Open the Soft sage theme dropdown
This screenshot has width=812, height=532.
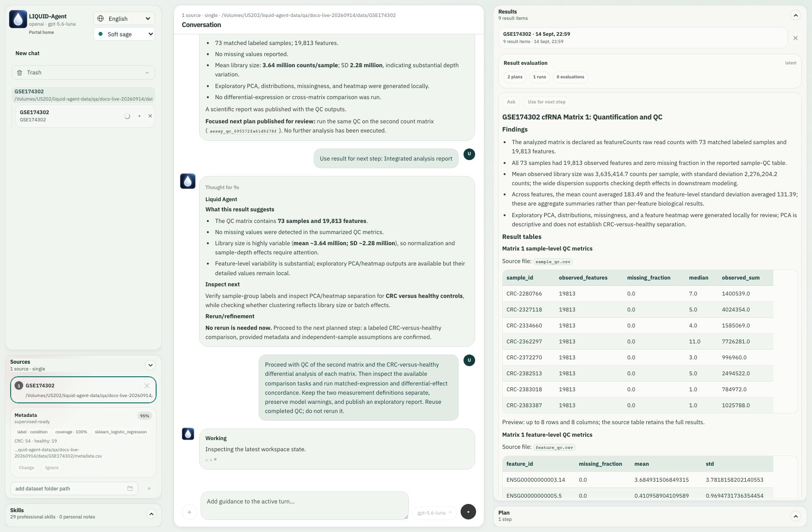point(124,34)
